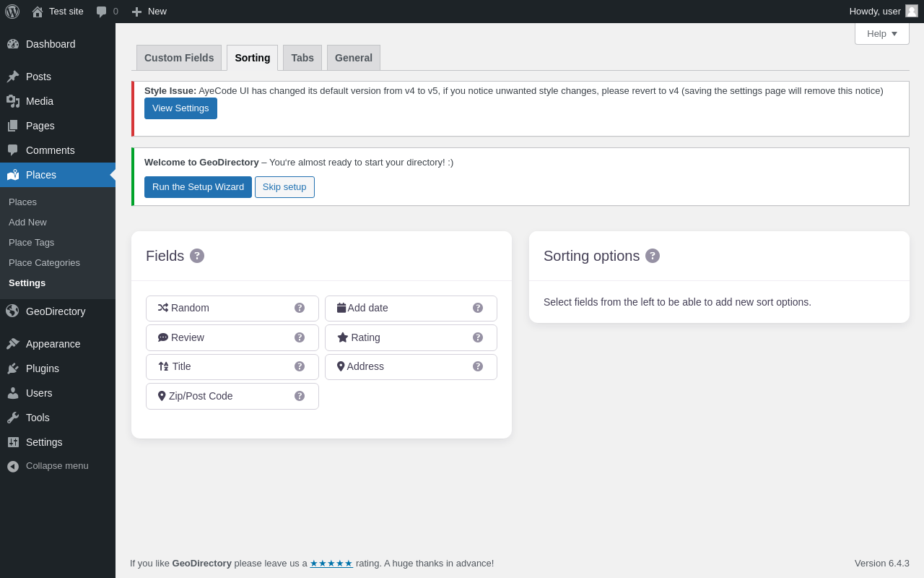This screenshot has height=578, width=924.
Task: Click the Settings sliders icon in sidebar
Action: (13, 442)
